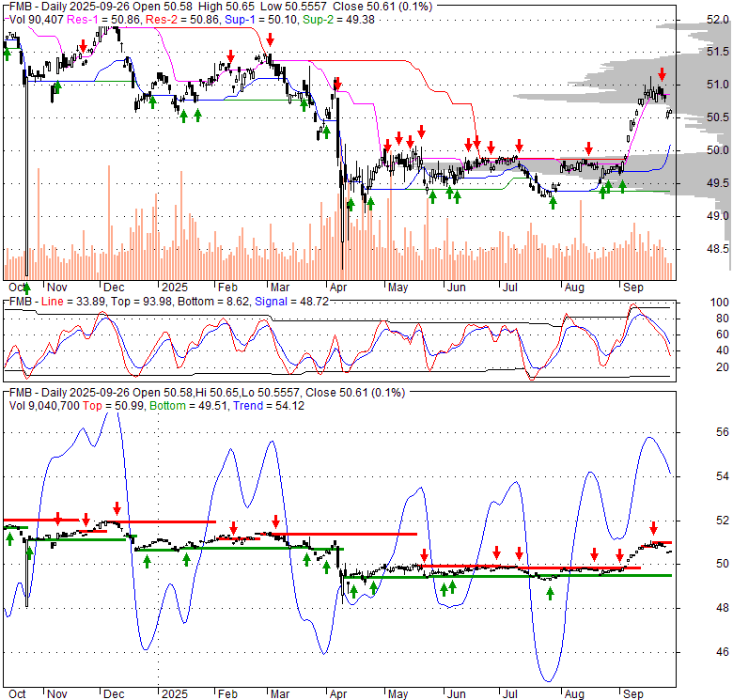This screenshot has height=700, width=733.
Task: Click the 'Top = 50.99' label in bottom chart
Action: (113, 406)
